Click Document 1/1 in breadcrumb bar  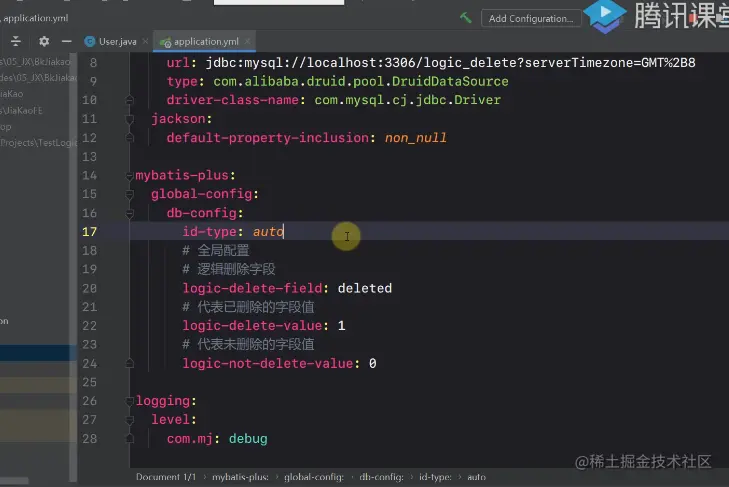tap(166, 477)
